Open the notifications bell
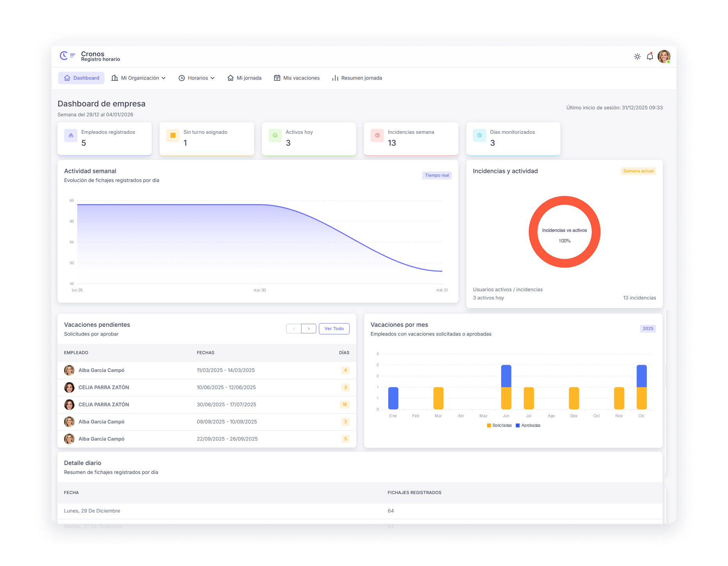Screen dimensions: 728x566 pos(650,56)
